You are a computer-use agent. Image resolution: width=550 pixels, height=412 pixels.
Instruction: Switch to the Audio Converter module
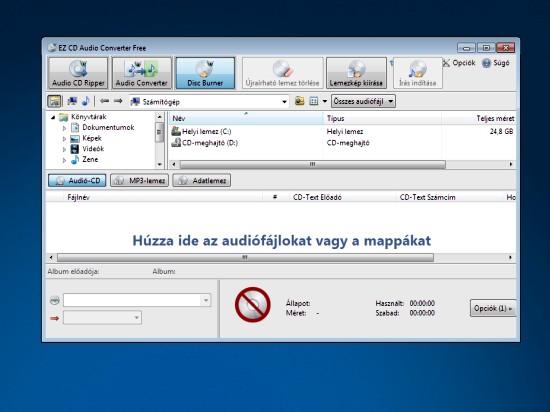(142, 73)
